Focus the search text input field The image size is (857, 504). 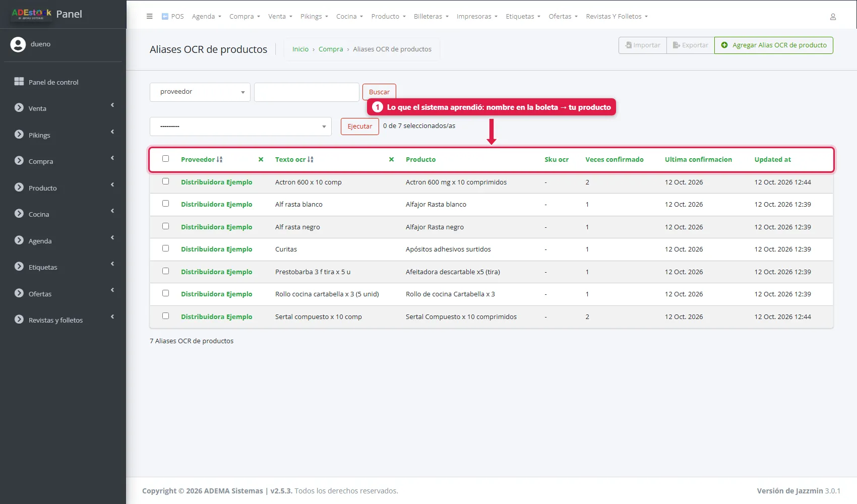(307, 92)
